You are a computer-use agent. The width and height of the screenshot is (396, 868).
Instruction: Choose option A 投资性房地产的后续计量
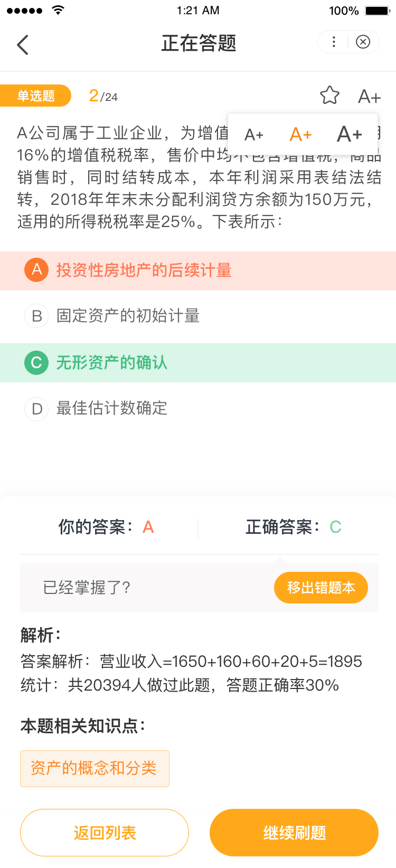144,270
